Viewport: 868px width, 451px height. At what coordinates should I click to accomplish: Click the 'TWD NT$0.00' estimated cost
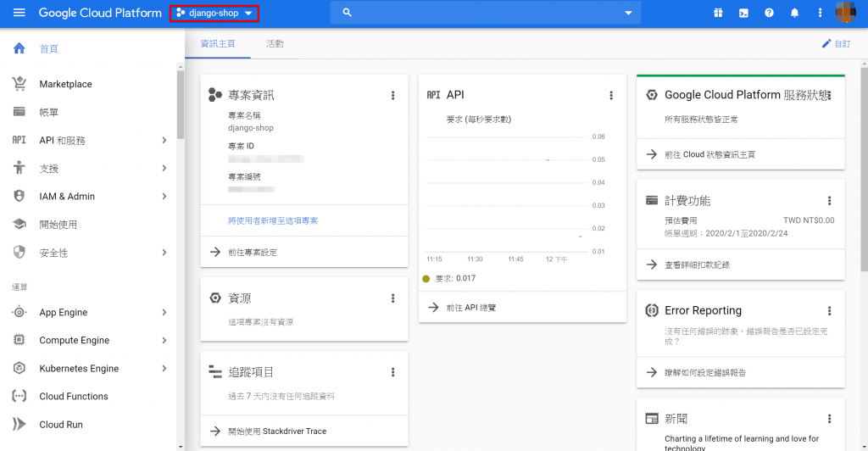coord(809,220)
